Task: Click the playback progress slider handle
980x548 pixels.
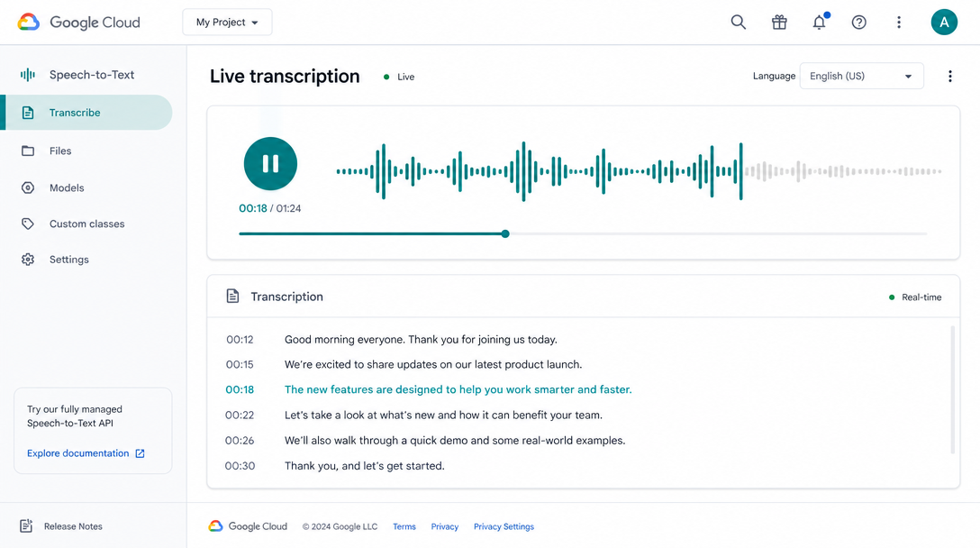Action: [x=505, y=234]
